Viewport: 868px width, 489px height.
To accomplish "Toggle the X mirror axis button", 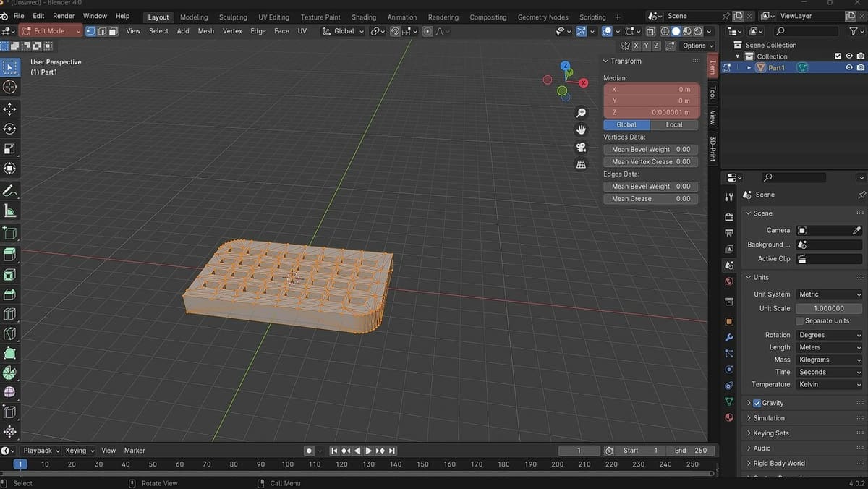I will pyautogui.click(x=635, y=46).
